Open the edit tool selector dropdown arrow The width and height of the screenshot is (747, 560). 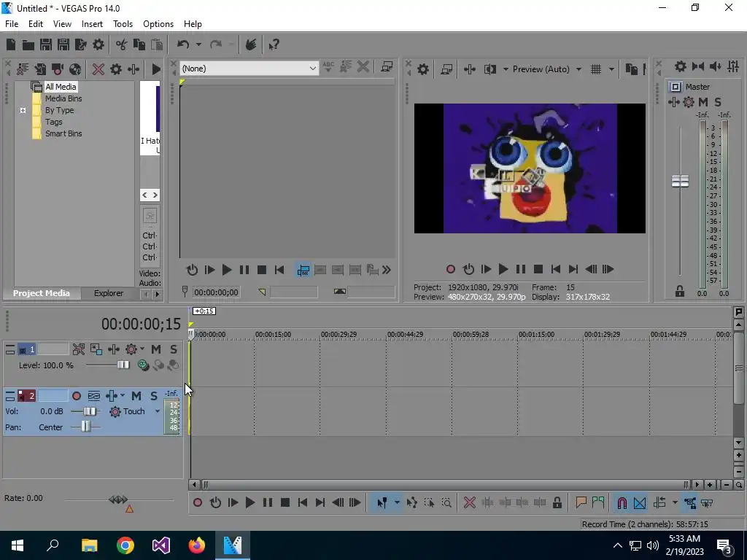click(x=396, y=503)
